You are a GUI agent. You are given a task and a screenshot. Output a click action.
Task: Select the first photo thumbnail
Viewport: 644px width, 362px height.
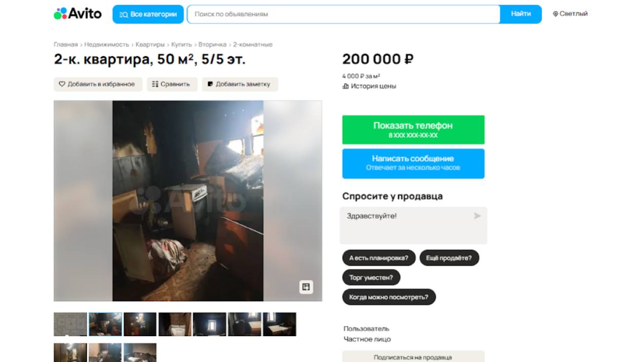click(x=70, y=324)
